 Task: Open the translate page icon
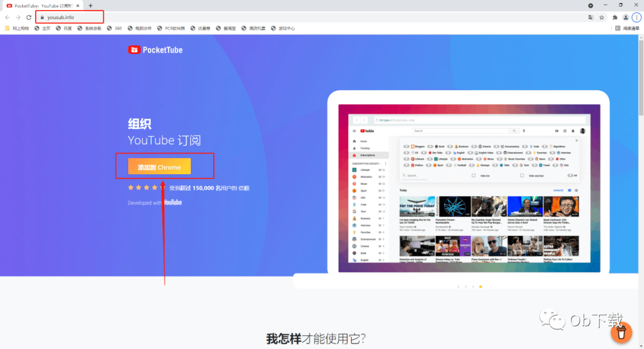(x=590, y=17)
